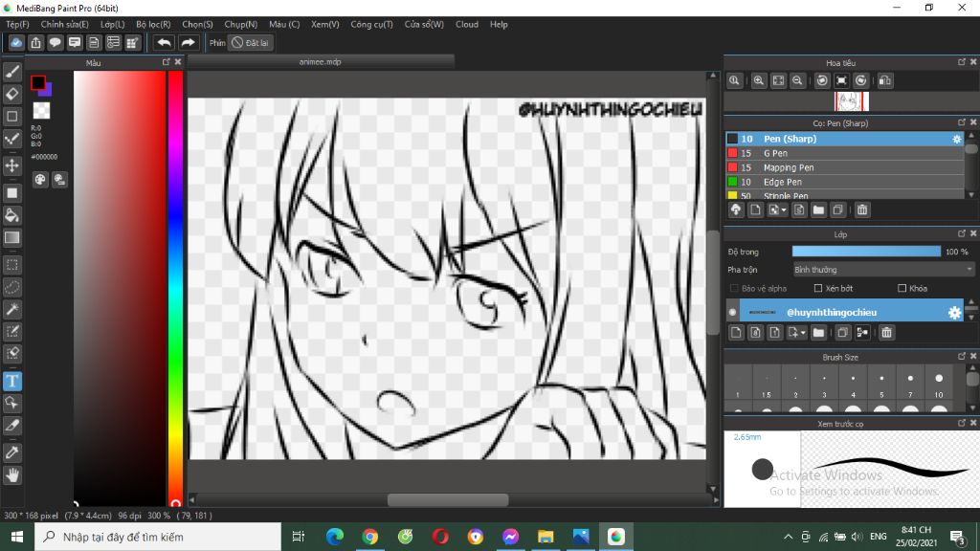Select the Gradient tool
Viewport: 980px width, 551px height.
pos(11,237)
